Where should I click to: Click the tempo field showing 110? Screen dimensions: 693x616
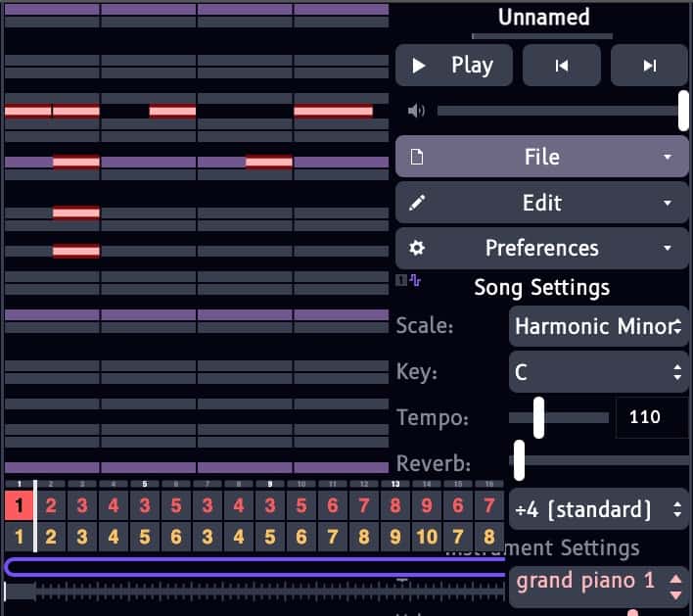(651, 417)
